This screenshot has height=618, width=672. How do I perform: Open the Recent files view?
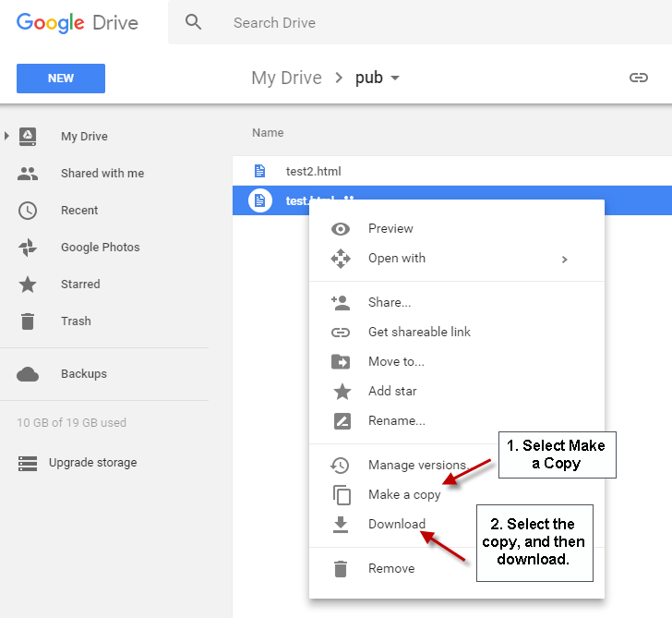[x=79, y=210]
